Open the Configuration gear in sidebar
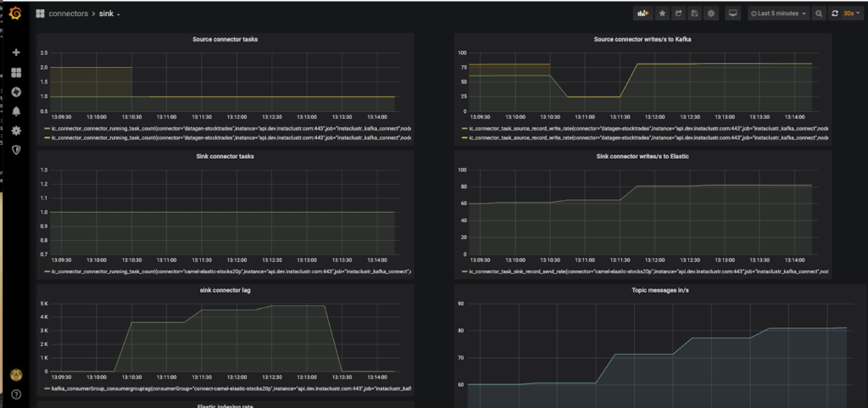Image resolution: width=868 pixels, height=408 pixels. tap(15, 131)
